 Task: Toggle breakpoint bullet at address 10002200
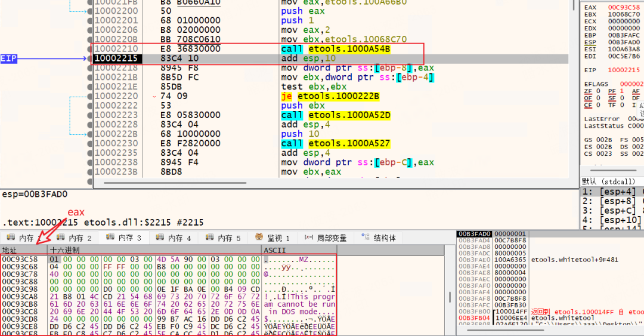click(x=90, y=11)
